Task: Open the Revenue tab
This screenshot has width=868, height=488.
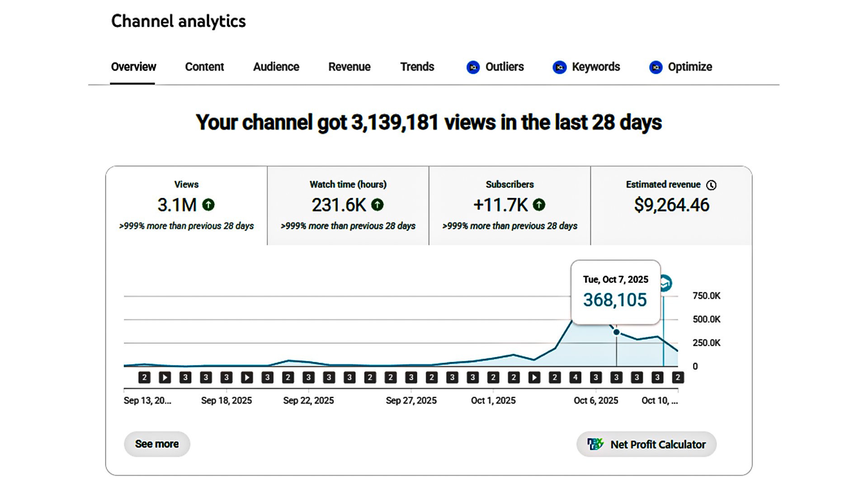Action: coord(349,67)
